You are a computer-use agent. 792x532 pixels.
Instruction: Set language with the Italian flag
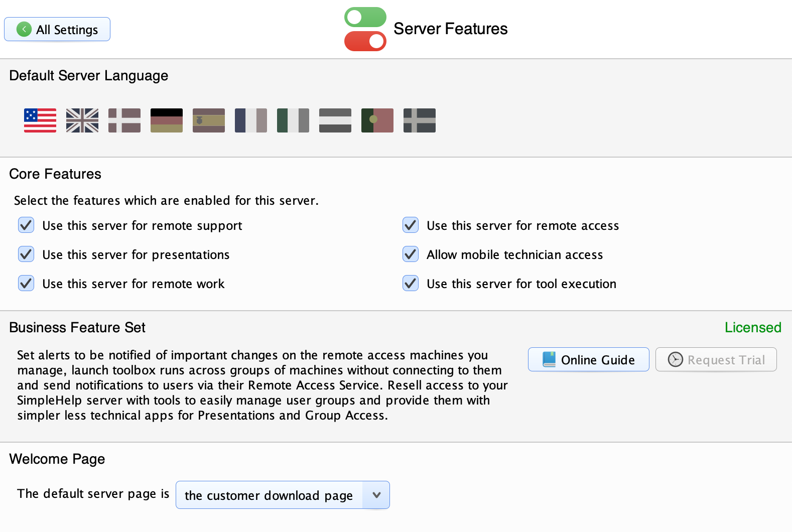[293, 120]
